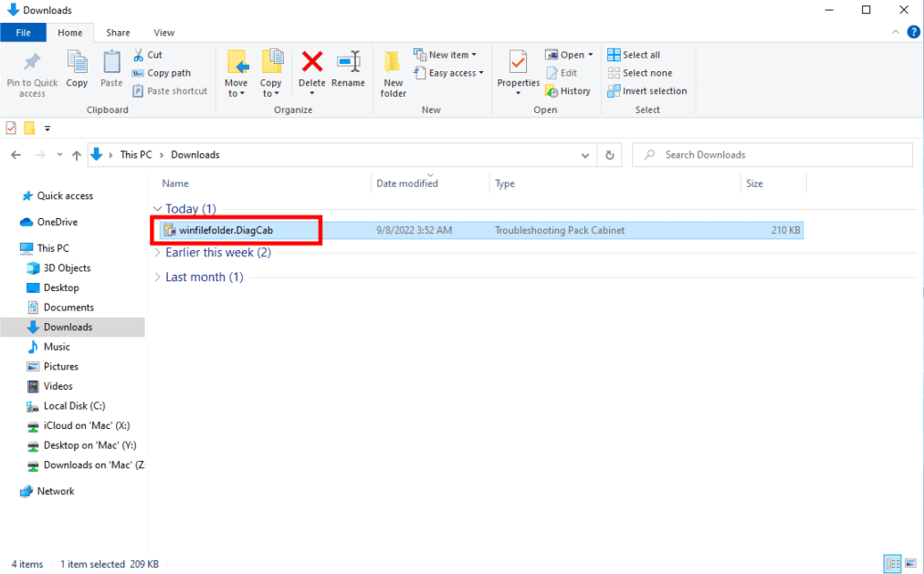Collapse the Today group
This screenshot has height=574, width=924.
pyautogui.click(x=157, y=208)
